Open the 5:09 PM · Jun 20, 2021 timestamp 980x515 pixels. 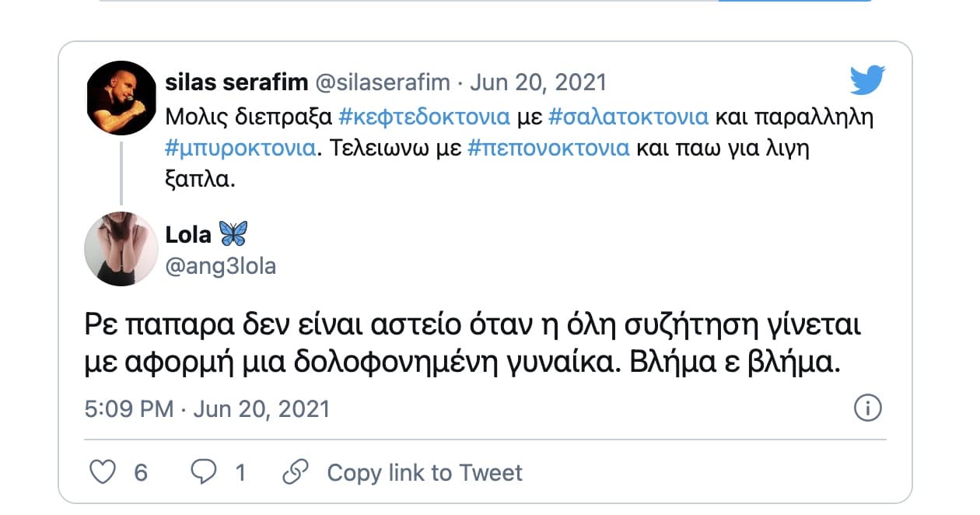(207, 408)
